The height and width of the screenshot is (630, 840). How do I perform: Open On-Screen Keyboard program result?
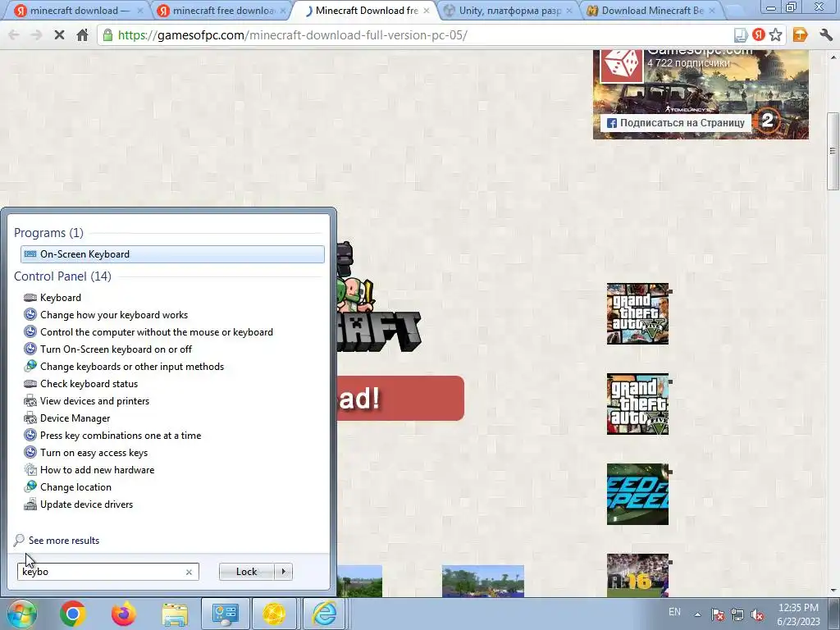pyautogui.click(x=172, y=254)
